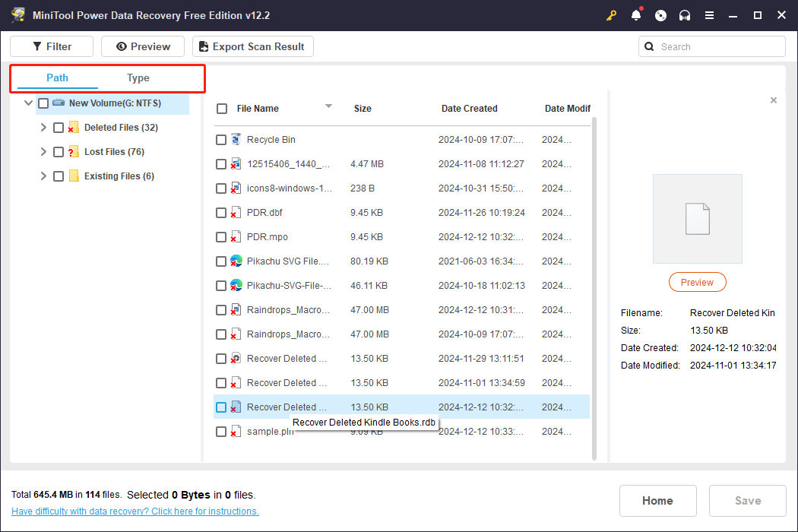Click into the Search field
The width and height of the screenshot is (798, 532).
[712, 47]
